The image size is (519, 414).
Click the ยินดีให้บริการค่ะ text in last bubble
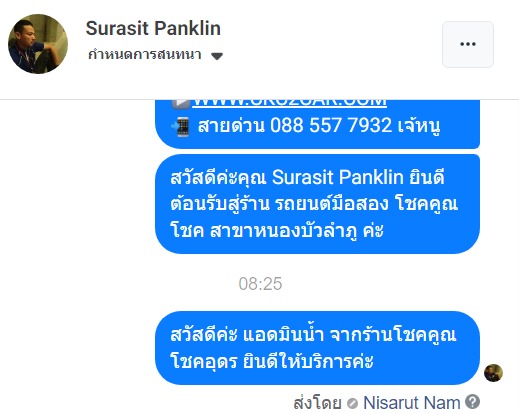coord(308,361)
